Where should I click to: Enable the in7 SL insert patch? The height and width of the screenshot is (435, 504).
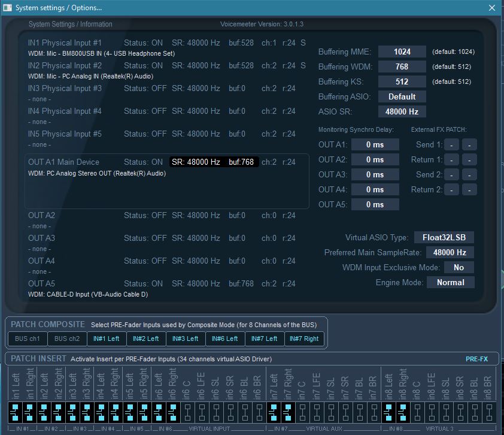point(331,412)
